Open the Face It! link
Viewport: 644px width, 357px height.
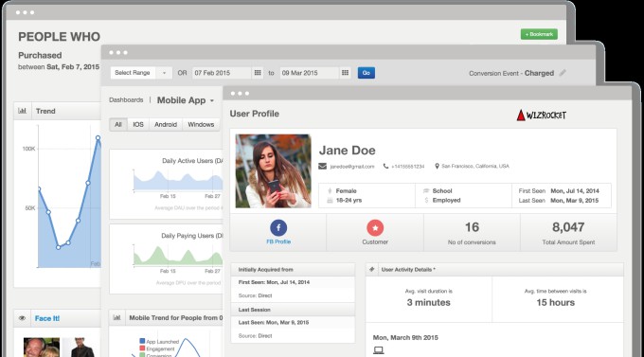47,318
